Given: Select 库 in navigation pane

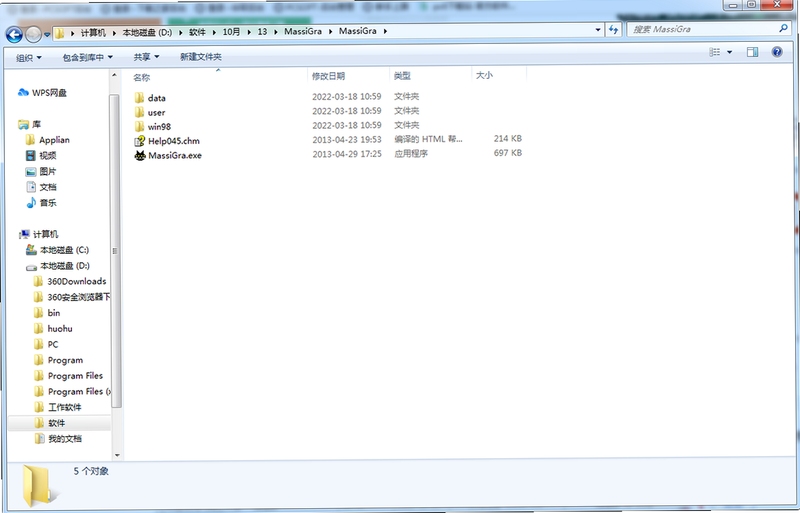Looking at the screenshot, I should (x=29, y=124).
